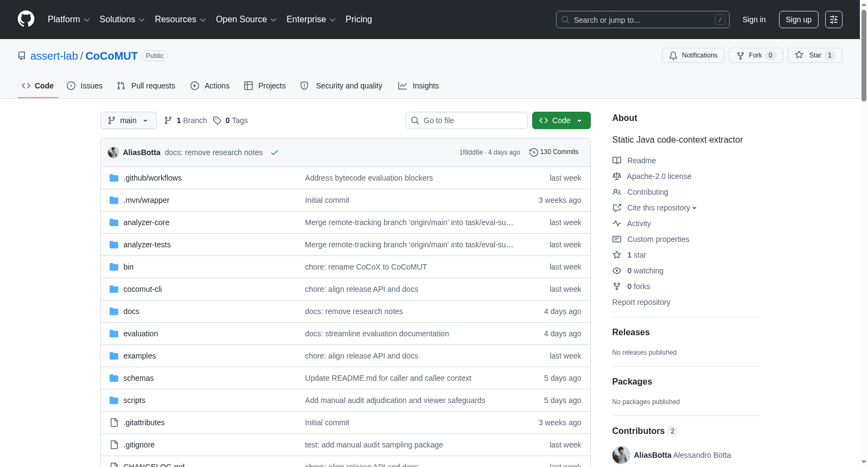Open the docs folder

[x=131, y=311]
